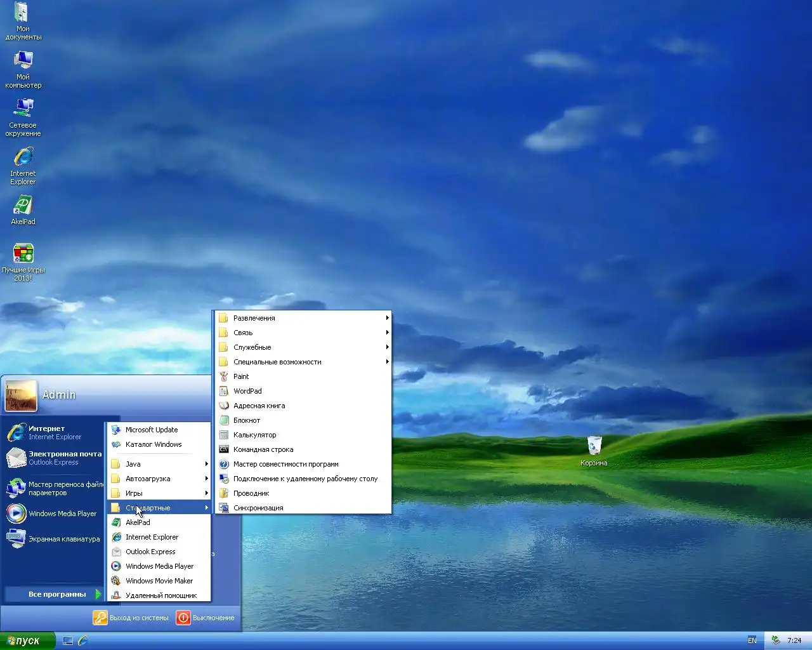
Task: Click Internet Explorer quick launch icon
Action: coord(82,641)
